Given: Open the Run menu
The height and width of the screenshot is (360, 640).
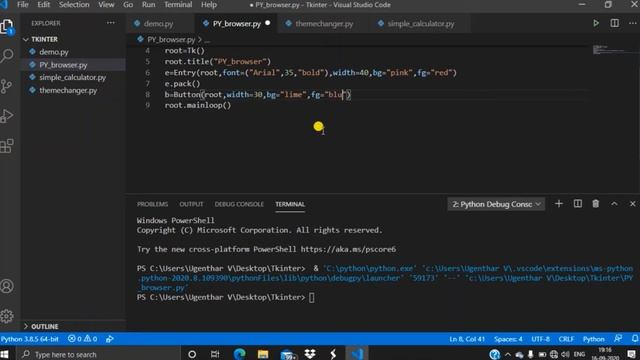Looking at the screenshot, I should click(x=149, y=5).
